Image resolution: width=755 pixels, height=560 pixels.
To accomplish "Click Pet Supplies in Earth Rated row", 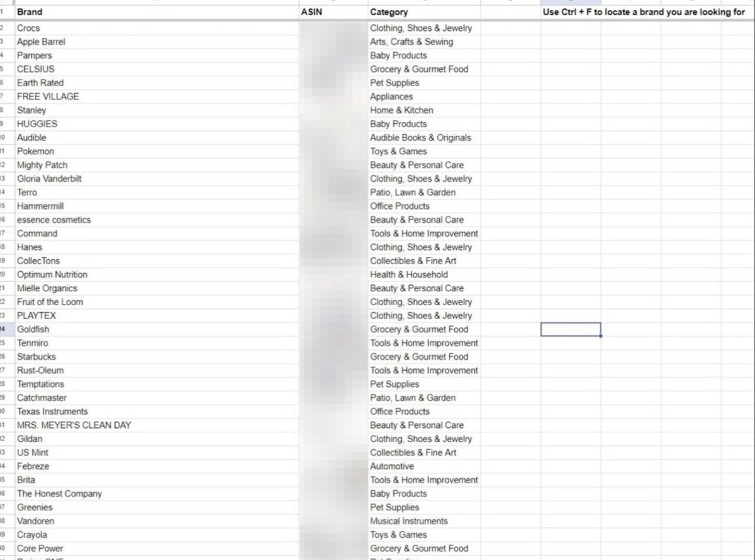I will [424, 83].
